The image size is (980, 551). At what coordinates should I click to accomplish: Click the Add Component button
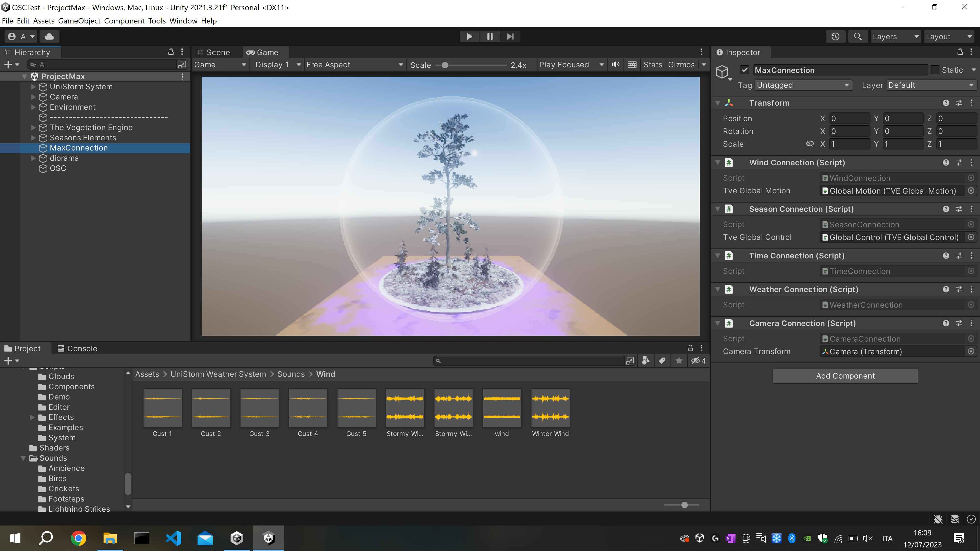click(x=845, y=376)
